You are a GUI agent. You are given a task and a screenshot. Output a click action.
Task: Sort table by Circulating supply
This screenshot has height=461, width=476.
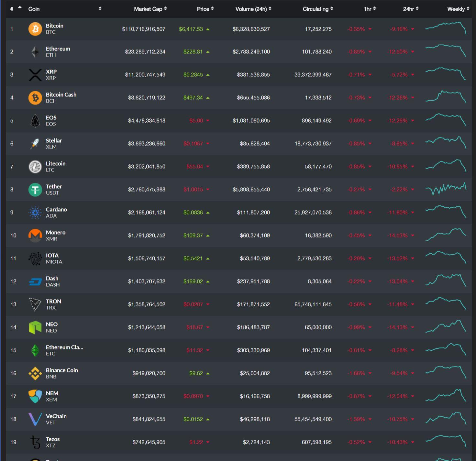pyautogui.click(x=318, y=9)
